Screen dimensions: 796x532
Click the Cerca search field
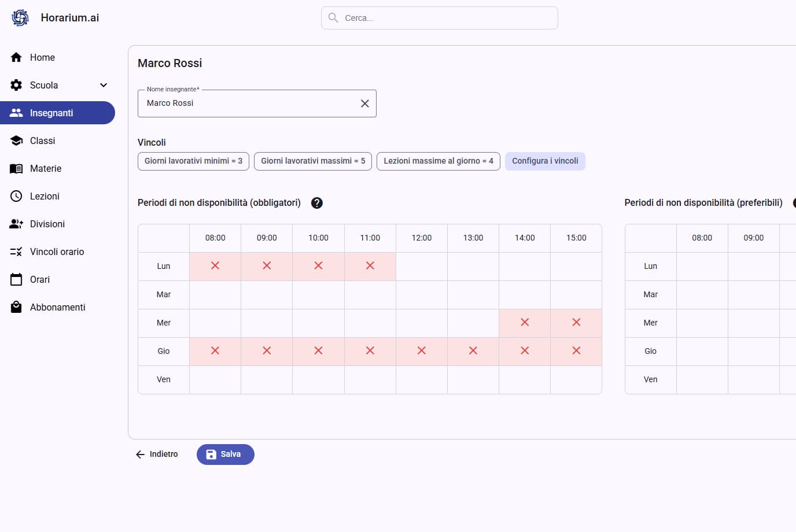[440, 18]
